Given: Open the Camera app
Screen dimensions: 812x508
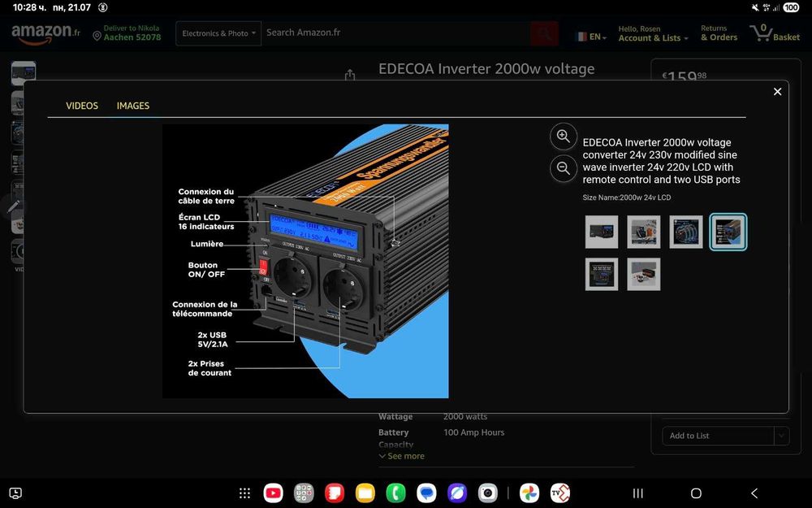Looking at the screenshot, I should coord(487,493).
